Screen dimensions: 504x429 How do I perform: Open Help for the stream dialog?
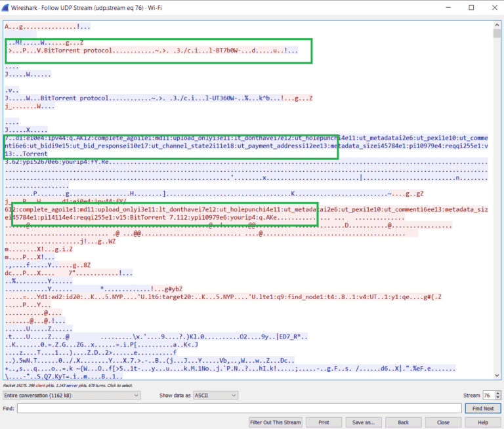483,422
